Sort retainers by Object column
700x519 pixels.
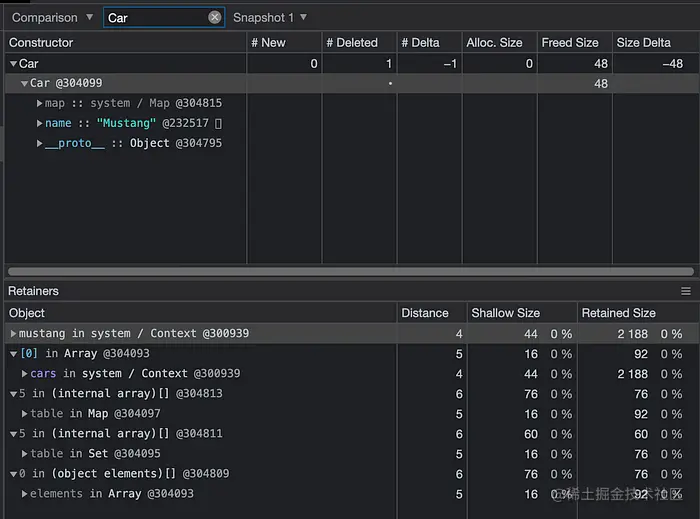201,313
